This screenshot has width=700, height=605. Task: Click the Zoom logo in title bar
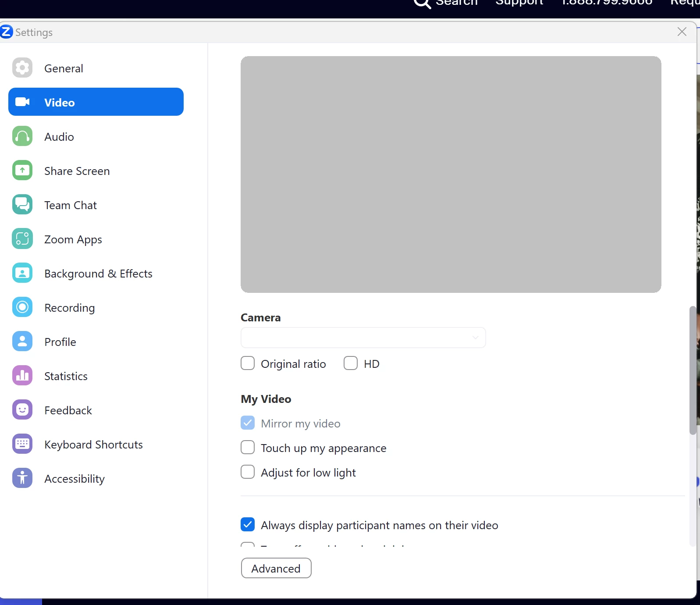coord(6,32)
